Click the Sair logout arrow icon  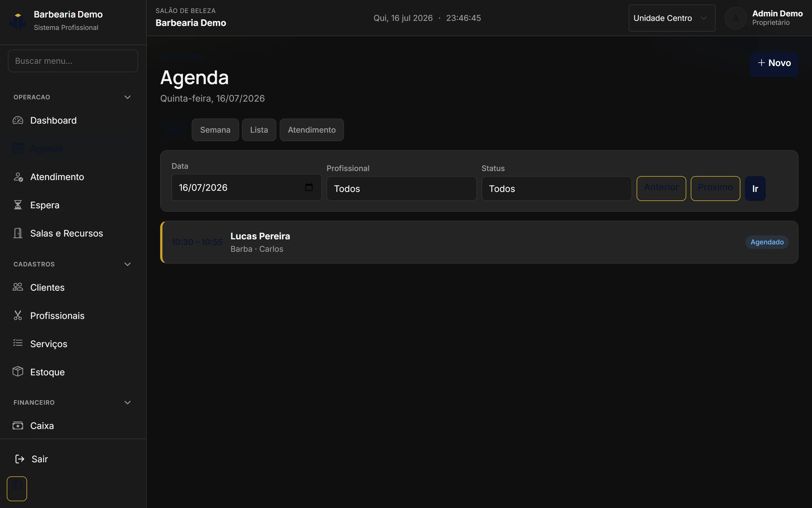click(x=20, y=459)
